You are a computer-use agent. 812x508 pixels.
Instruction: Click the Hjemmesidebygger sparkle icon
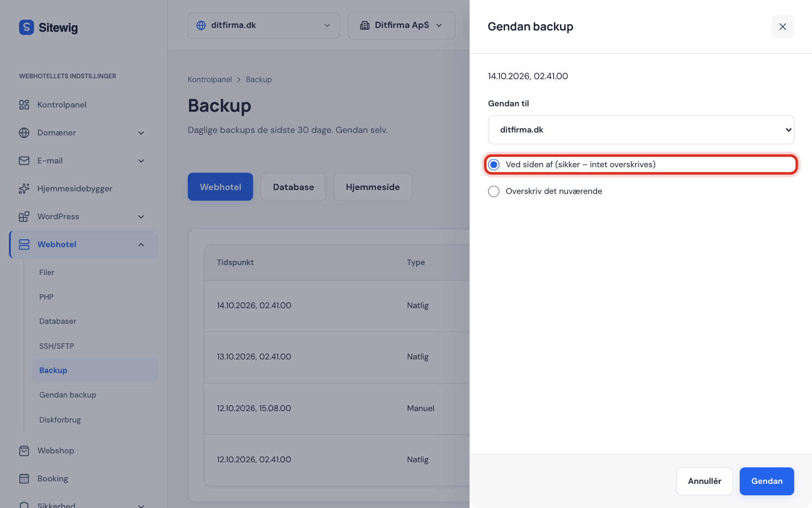point(24,188)
